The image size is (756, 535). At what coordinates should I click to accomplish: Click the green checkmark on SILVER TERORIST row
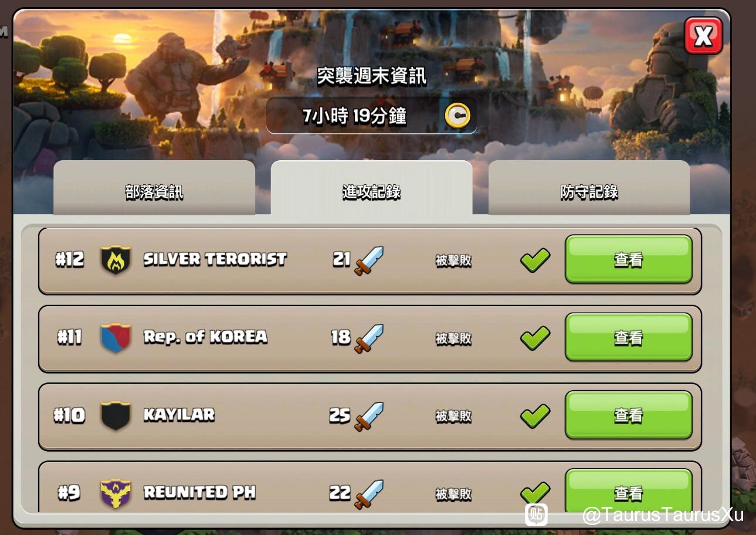click(x=535, y=260)
